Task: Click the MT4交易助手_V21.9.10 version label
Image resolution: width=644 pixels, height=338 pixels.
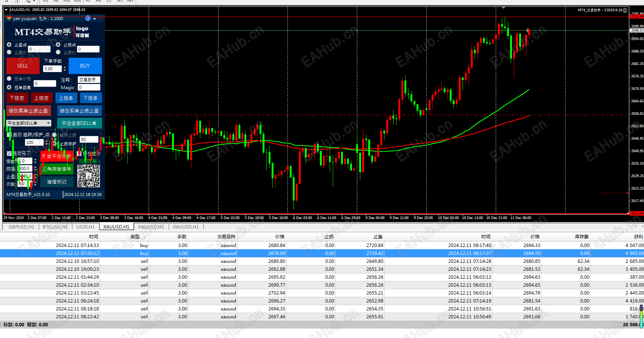Action: 28,194
